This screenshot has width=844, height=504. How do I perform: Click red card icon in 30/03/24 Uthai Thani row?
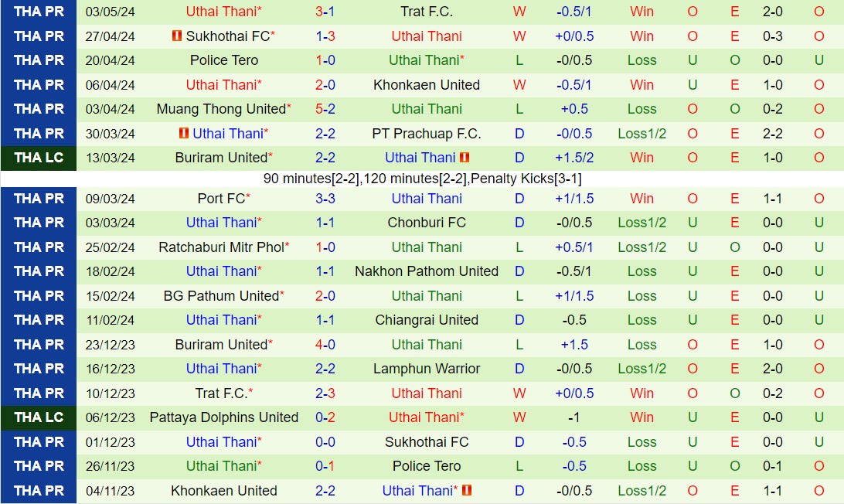point(183,134)
